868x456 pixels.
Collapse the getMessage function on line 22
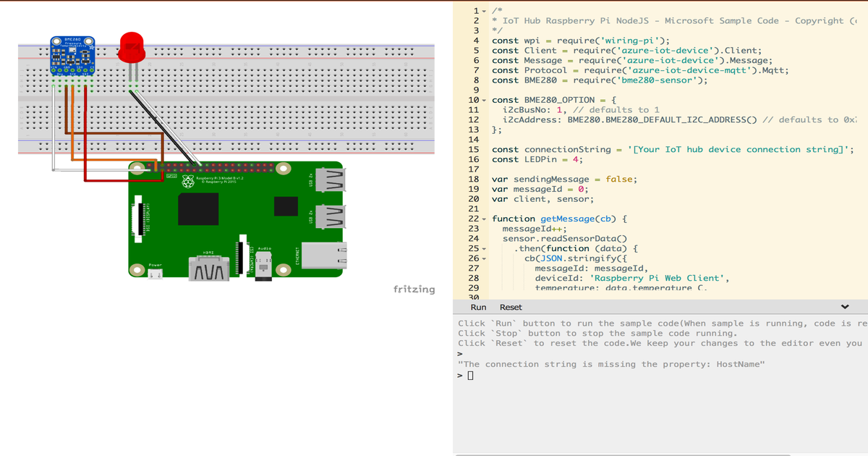[x=485, y=219]
